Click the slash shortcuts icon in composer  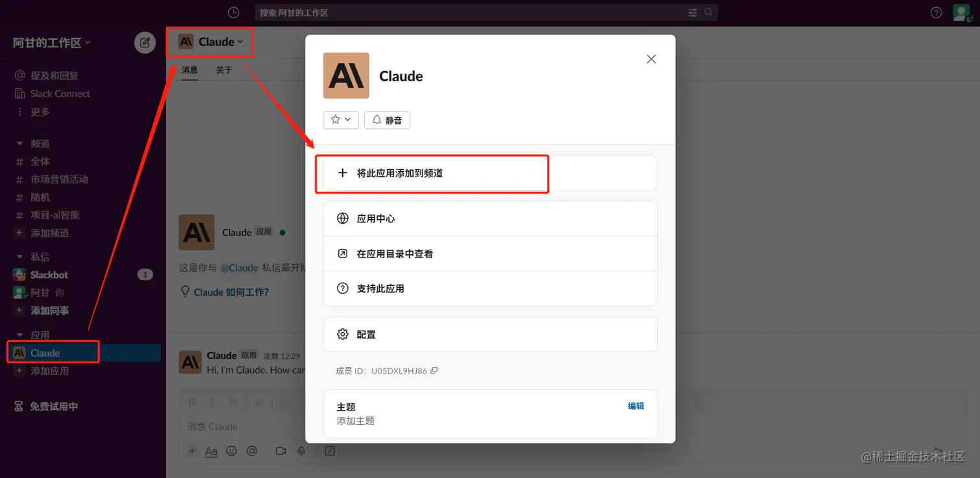[x=330, y=451]
